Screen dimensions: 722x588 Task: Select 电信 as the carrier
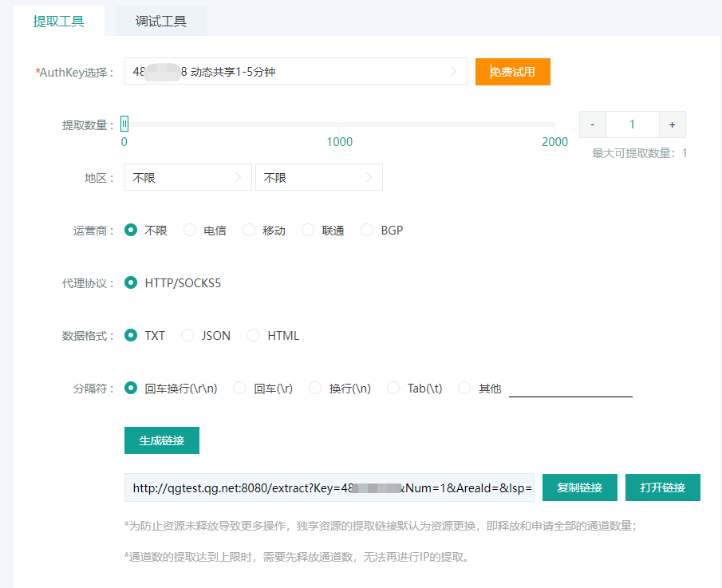click(x=190, y=231)
